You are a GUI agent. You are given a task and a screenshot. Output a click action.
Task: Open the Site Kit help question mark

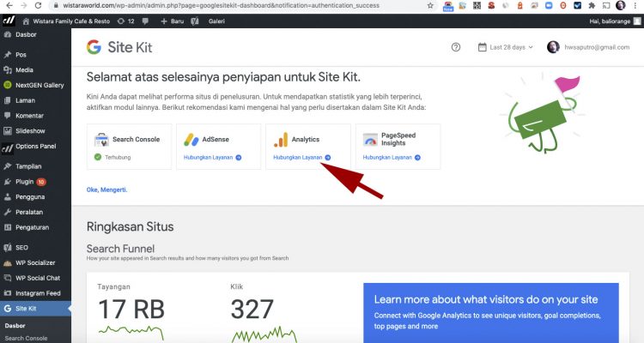(455, 47)
